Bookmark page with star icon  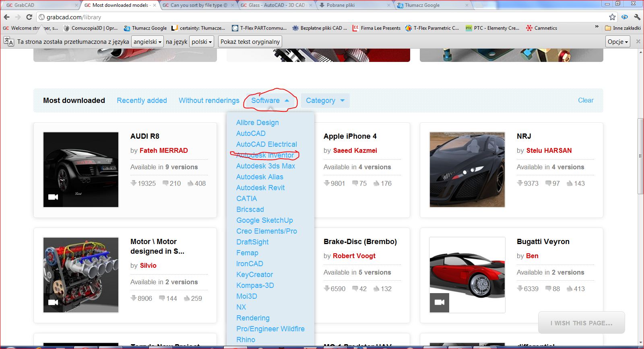click(x=612, y=17)
